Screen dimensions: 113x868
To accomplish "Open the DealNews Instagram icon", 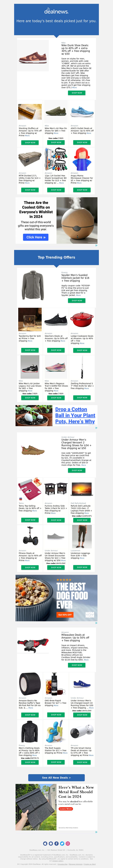I will pyautogui.click(x=68, y=843).
